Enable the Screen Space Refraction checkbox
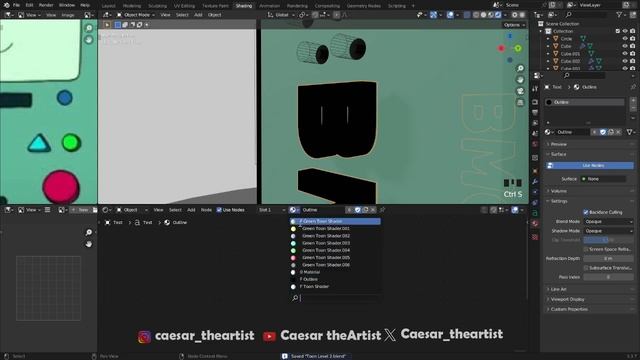Viewport: 640px width, 360px height. (586, 249)
